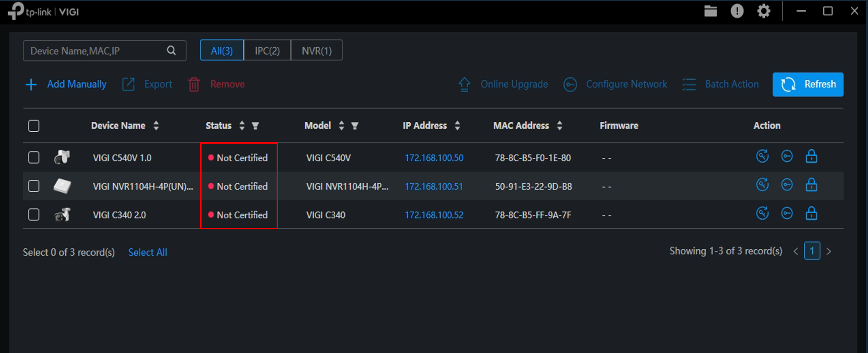Sort the table by Status
The image size is (868, 353).
pyautogui.click(x=242, y=126)
